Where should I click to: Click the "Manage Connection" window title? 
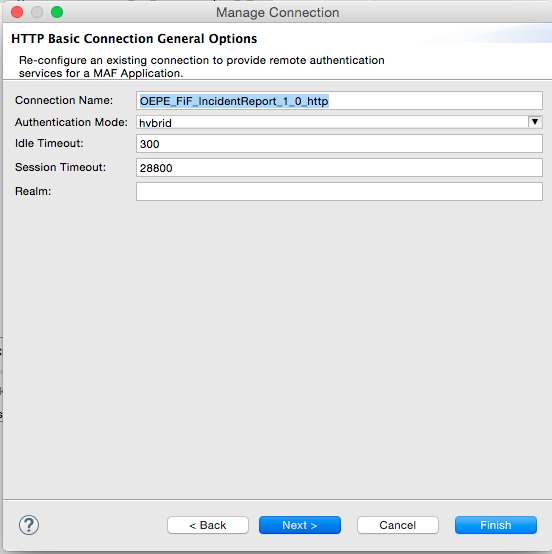pos(277,13)
